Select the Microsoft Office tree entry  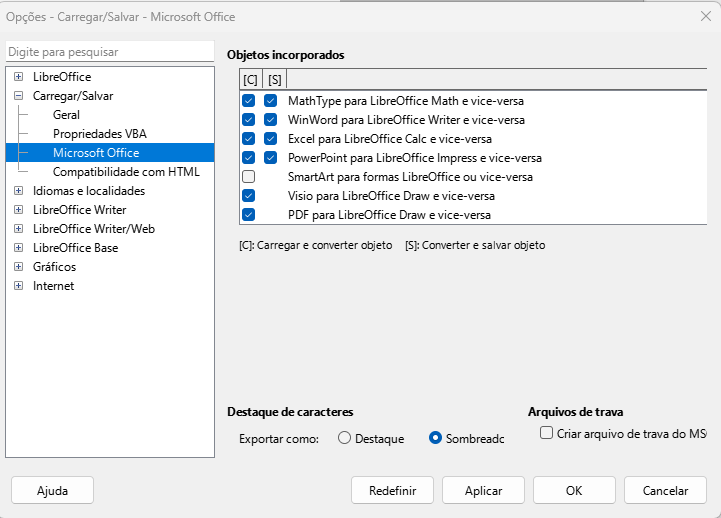tap(96, 153)
